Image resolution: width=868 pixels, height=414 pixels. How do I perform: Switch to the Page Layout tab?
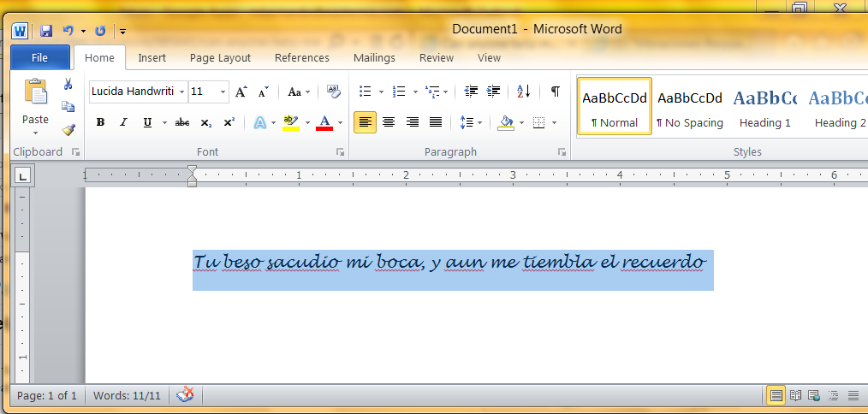pyautogui.click(x=220, y=57)
